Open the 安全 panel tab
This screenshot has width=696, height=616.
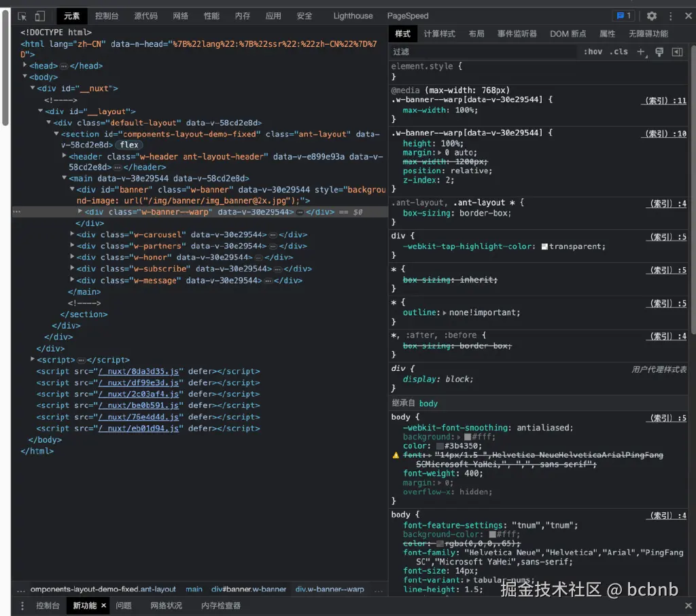click(304, 16)
